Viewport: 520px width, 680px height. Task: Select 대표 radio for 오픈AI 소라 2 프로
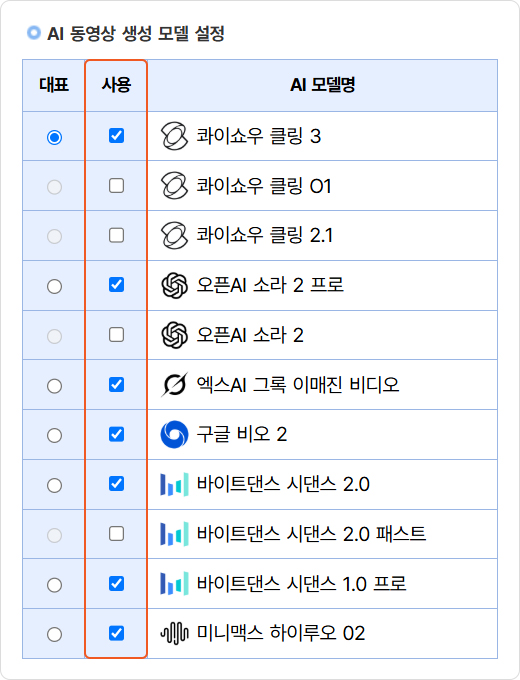[x=54, y=286]
